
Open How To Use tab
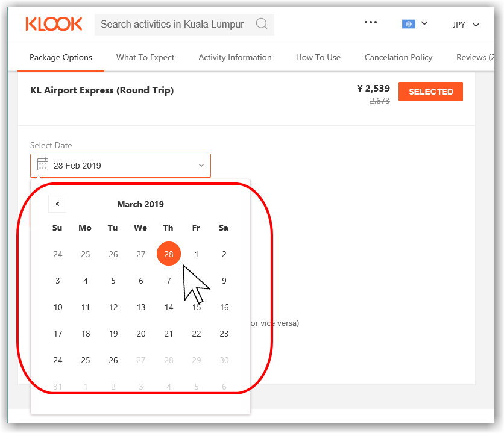pos(318,57)
